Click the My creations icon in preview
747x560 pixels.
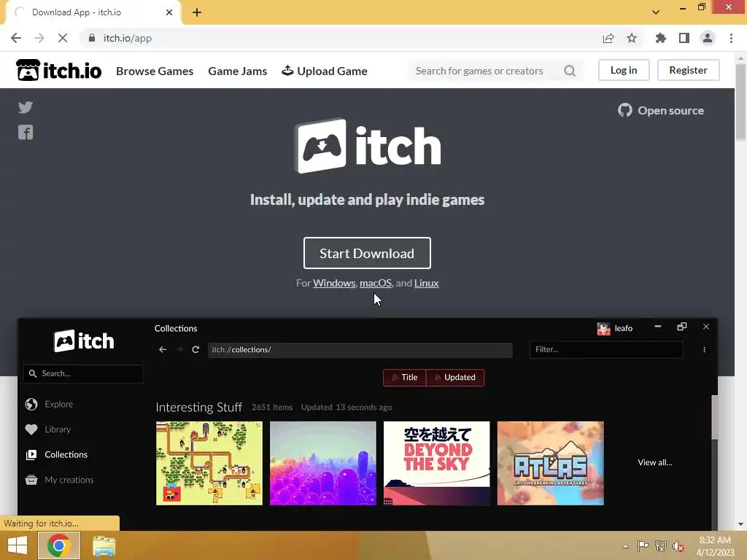coord(31,480)
